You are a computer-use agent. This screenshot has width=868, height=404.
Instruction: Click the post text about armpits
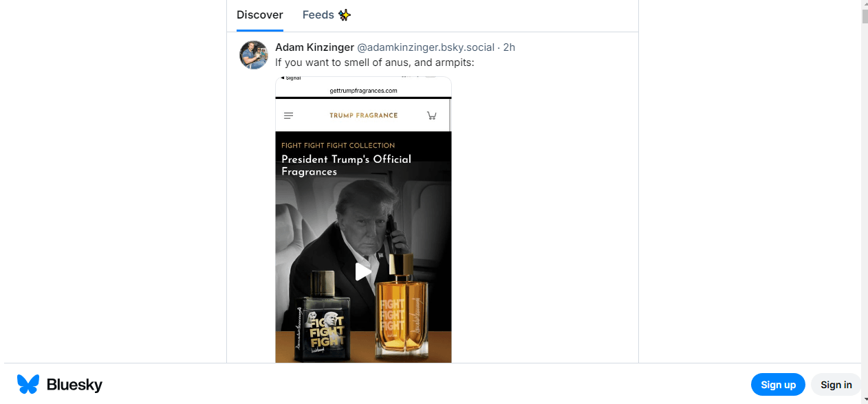click(375, 63)
